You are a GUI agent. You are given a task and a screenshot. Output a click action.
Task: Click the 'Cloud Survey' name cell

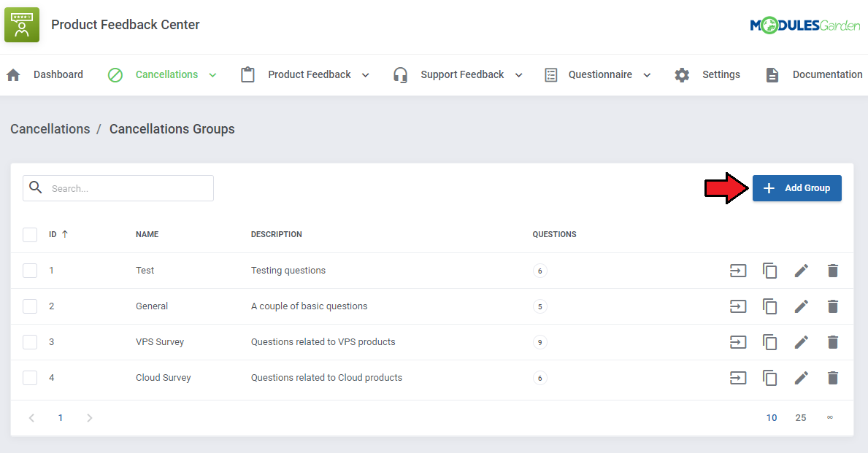(164, 378)
